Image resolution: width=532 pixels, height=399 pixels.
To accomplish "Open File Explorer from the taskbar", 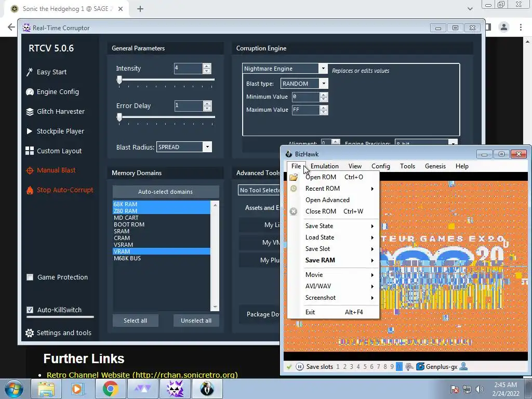I will click(46, 389).
